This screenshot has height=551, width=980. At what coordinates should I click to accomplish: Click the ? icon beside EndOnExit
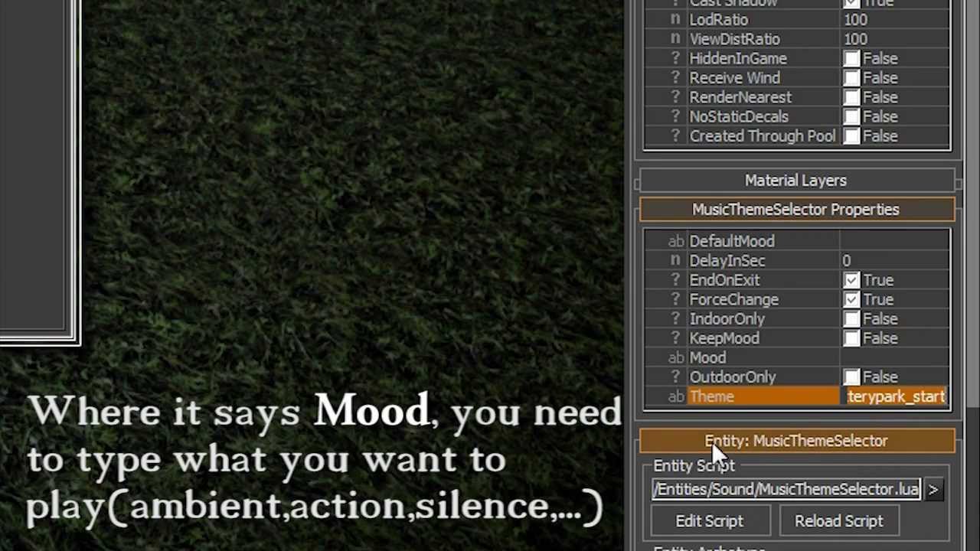click(x=675, y=280)
